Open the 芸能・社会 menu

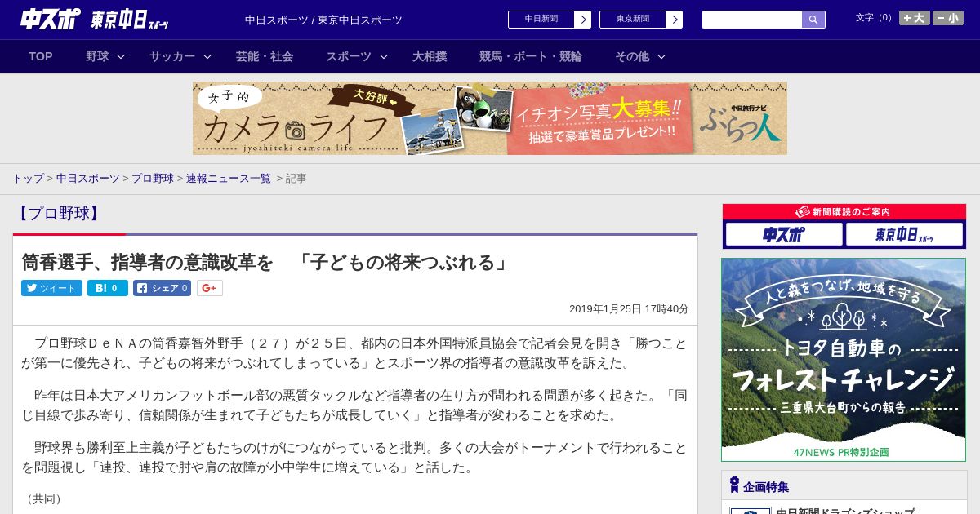265,56
